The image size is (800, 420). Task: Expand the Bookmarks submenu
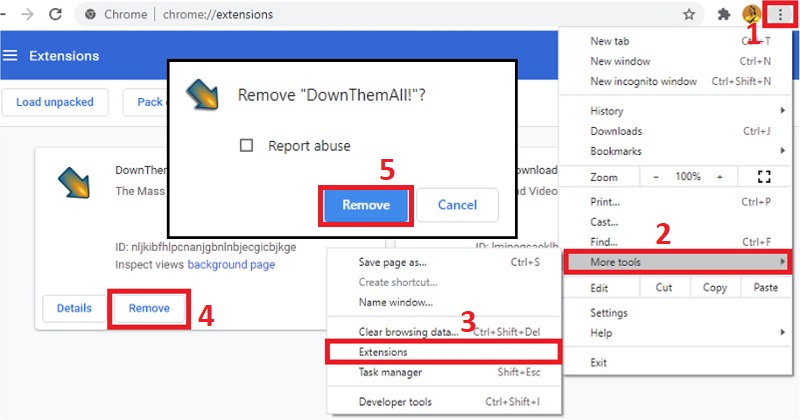click(x=677, y=151)
